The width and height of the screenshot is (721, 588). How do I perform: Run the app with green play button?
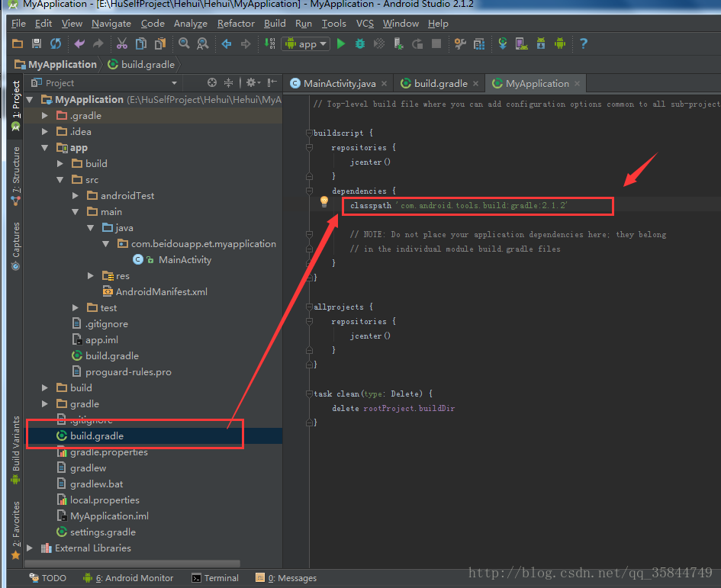[341, 43]
